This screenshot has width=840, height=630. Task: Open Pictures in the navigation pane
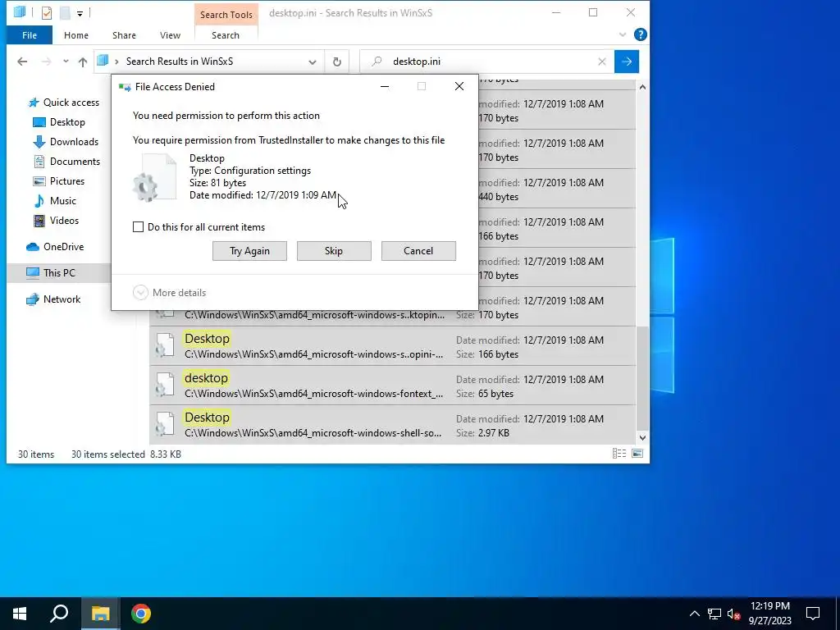[x=59, y=181]
